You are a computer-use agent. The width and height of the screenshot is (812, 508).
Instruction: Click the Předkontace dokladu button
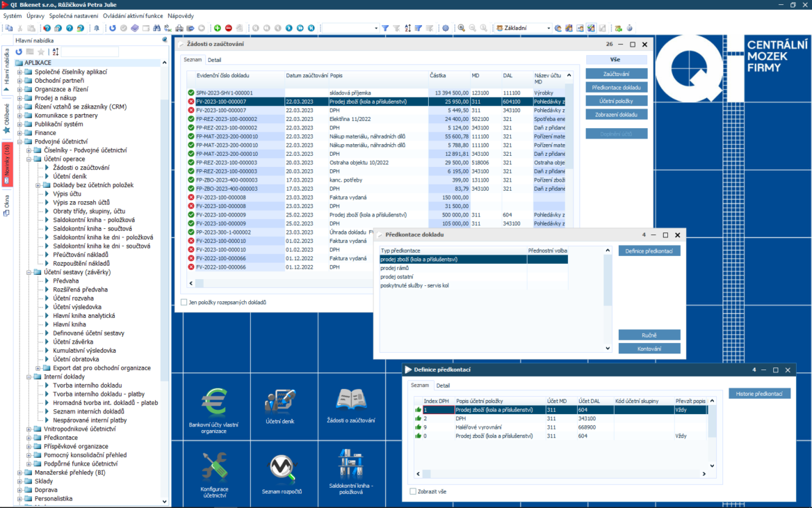pyautogui.click(x=617, y=88)
